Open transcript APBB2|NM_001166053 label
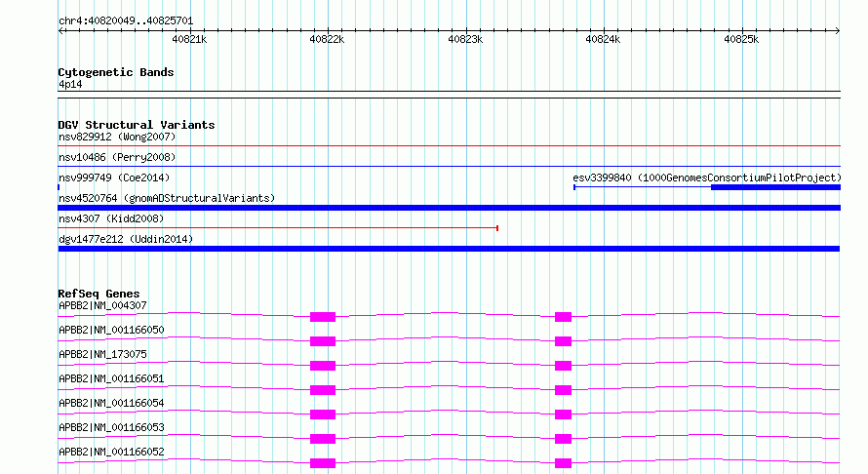 point(111,427)
